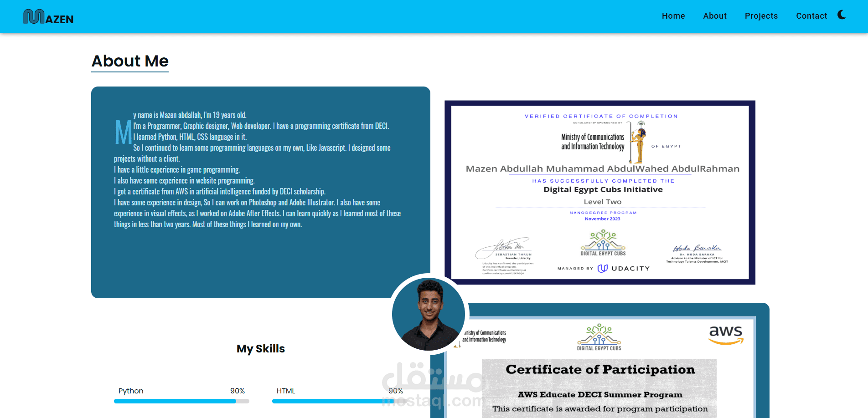Navigate to the Contact nav link

[811, 16]
